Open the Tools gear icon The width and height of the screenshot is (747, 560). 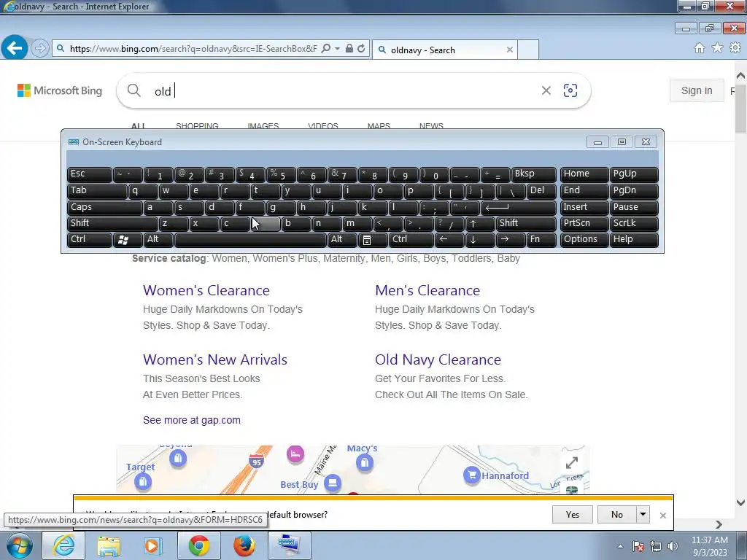tap(735, 47)
